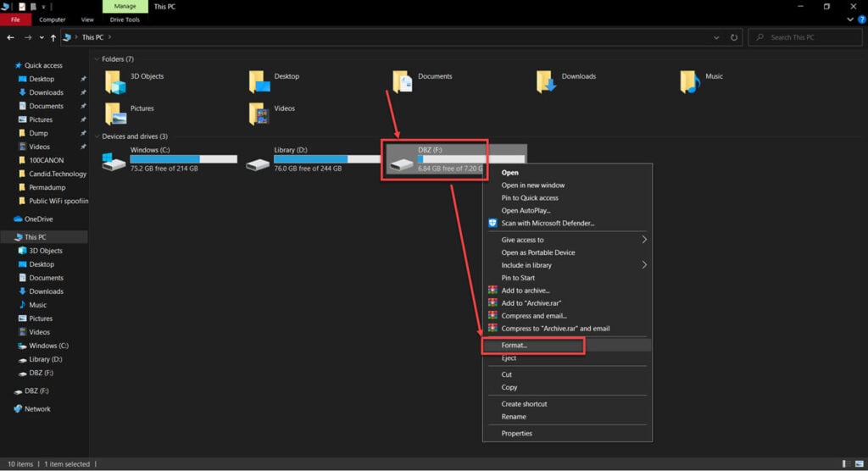Switch to details view in status bar
Viewport: 868px width, 471px height.
click(x=845, y=464)
